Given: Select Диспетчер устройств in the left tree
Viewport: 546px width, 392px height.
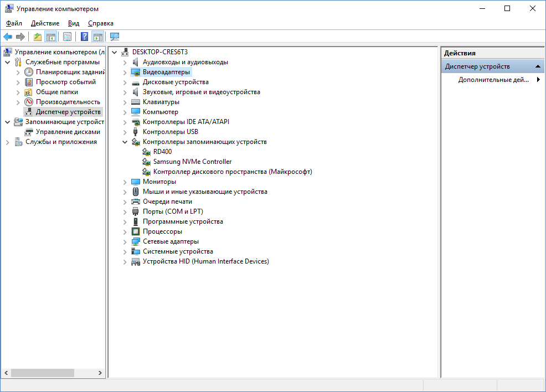Looking at the screenshot, I should (x=68, y=112).
